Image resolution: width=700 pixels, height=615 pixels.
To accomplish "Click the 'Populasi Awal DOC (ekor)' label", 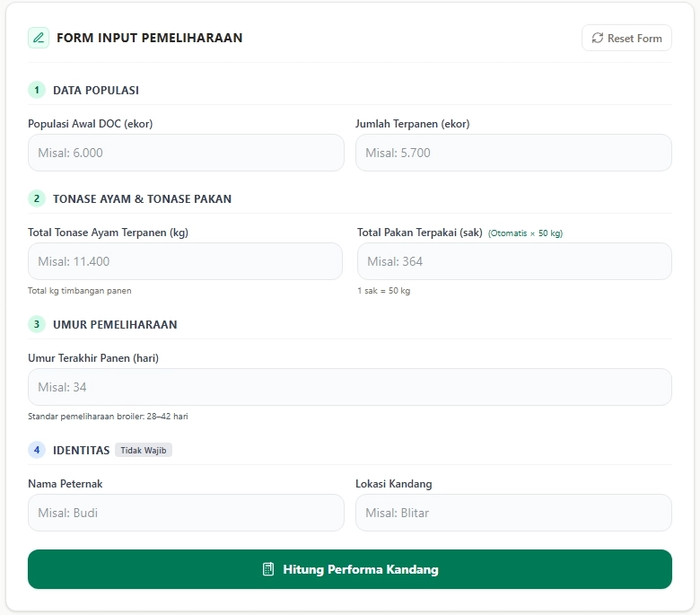I will 90,124.
